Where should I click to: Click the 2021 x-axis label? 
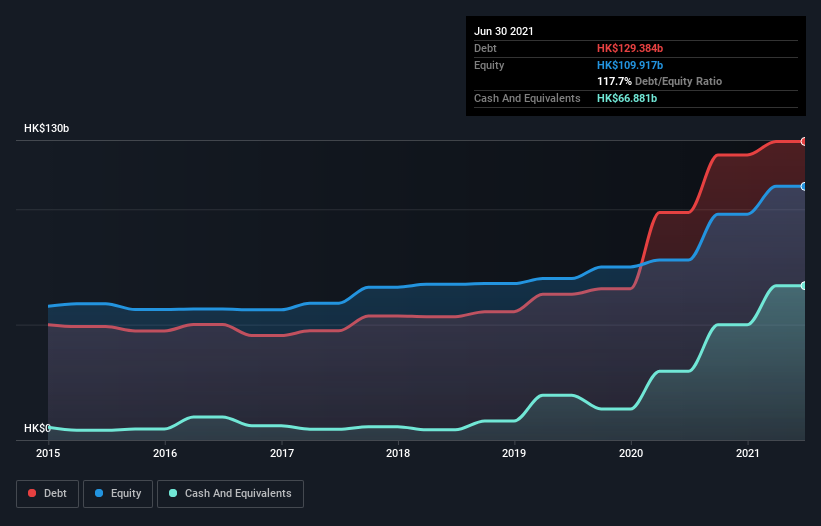748,453
